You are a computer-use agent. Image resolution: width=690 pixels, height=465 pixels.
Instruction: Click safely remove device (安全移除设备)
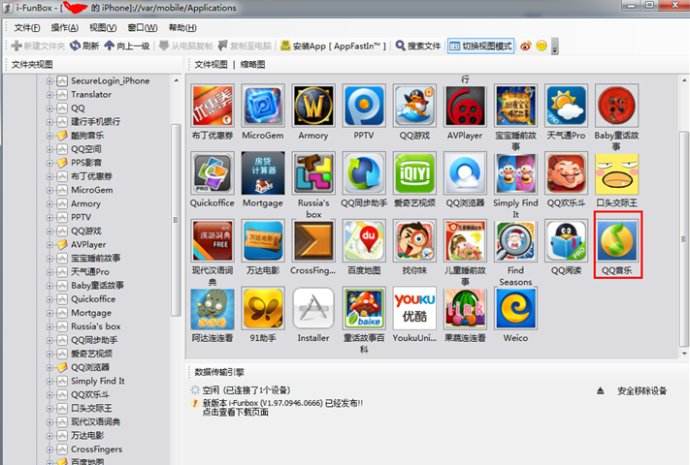point(642,391)
